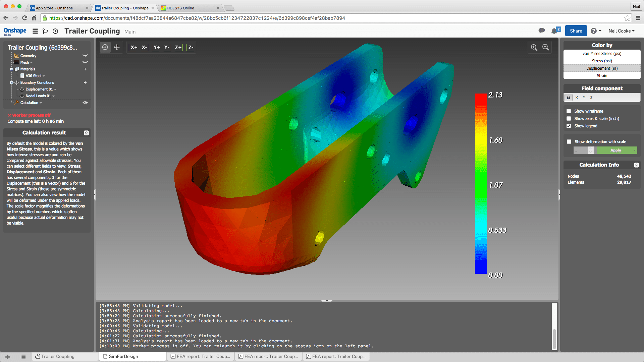This screenshot has height=362, width=644.
Task: Click the X+ view orientation button
Action: coord(133,47)
